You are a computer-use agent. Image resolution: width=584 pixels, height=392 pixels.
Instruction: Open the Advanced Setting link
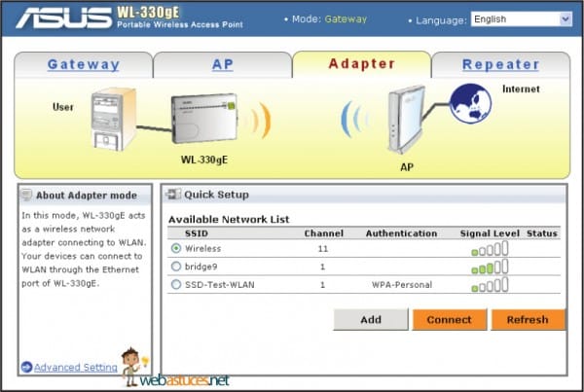76,368
